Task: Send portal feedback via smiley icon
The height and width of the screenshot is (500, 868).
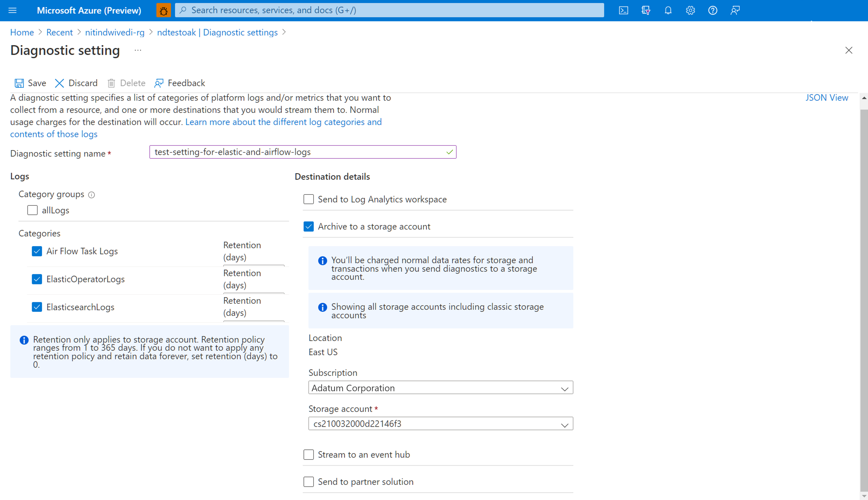Action: 735,10
